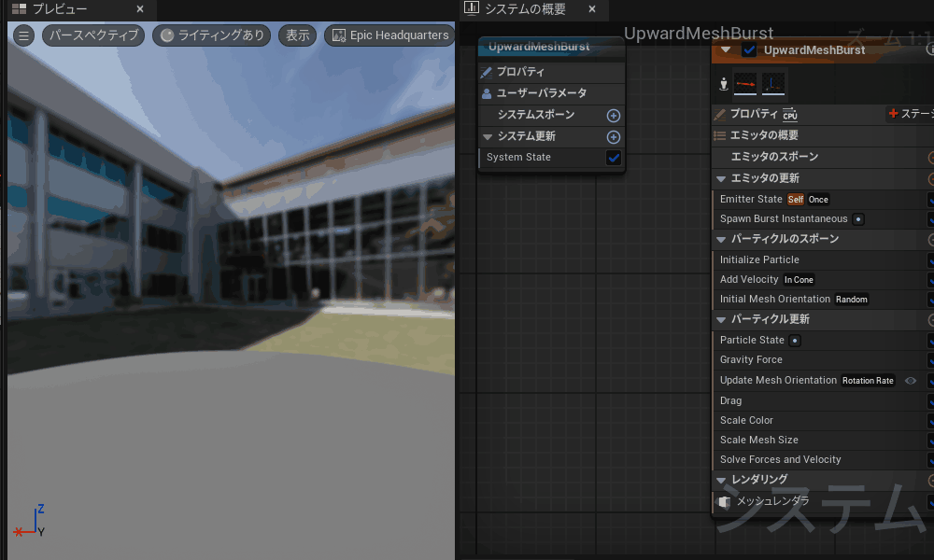This screenshot has height=560, width=934.
Task: Toggle the eye icon on Update Mesh Orientation
Action: pos(911,381)
